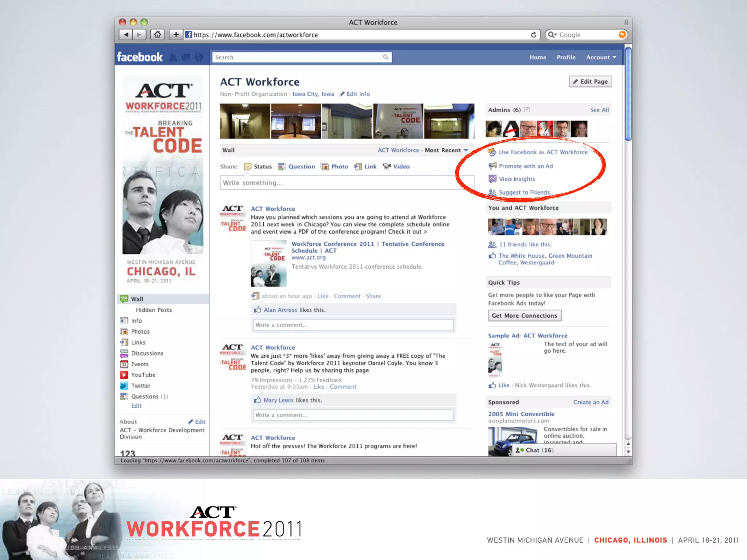Click scrollbar down arrow
Image resolution: width=747 pixels, height=560 pixels.
[628, 452]
